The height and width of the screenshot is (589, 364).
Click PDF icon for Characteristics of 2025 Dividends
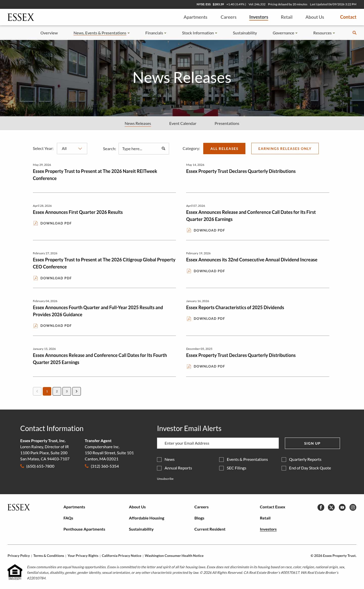click(189, 319)
